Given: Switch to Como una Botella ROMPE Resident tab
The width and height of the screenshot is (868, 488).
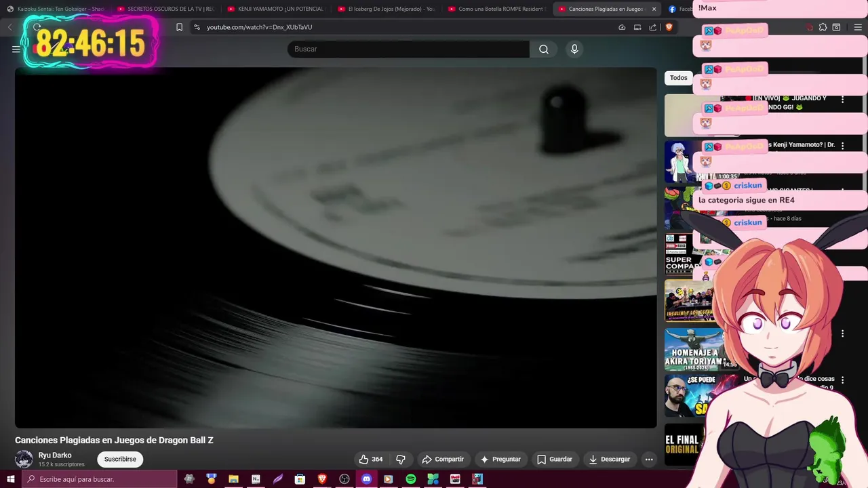Looking at the screenshot, I should pos(497,9).
